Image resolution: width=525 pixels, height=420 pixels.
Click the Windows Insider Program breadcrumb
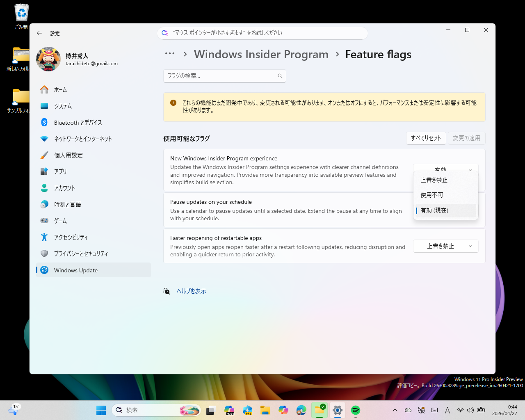(x=261, y=54)
